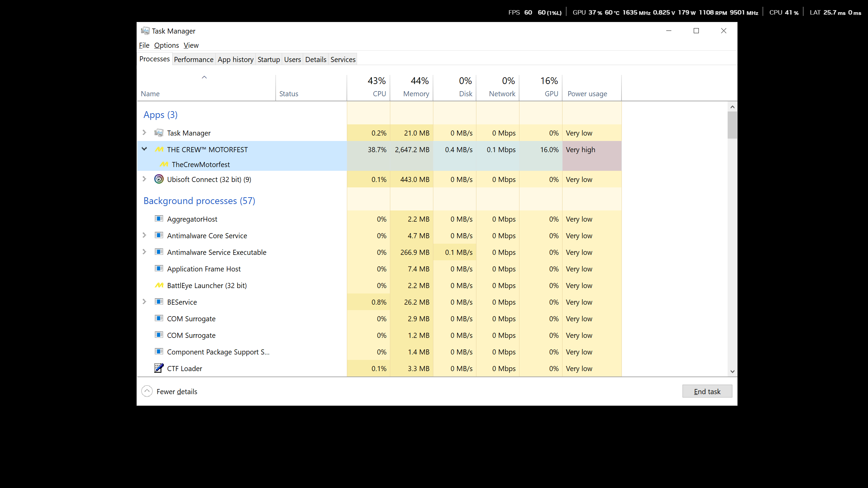Viewport: 868px width, 488px height.
Task: Switch to the App history tab
Action: pos(236,59)
